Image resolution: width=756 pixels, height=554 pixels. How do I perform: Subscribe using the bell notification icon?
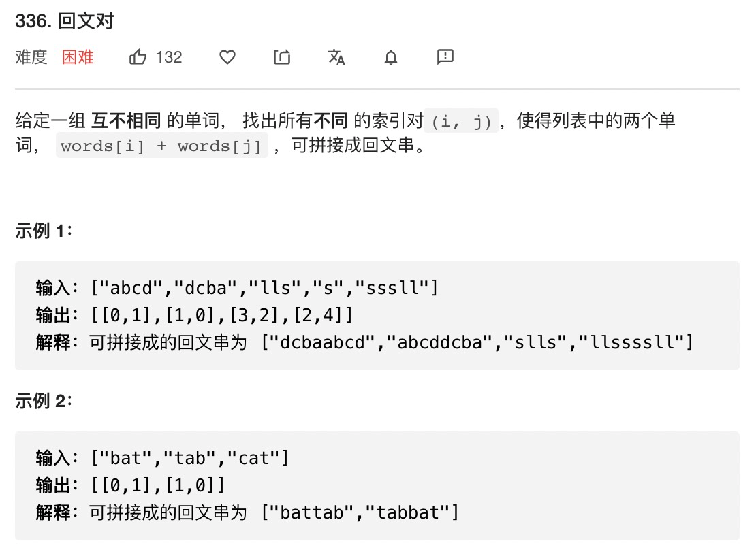point(390,57)
